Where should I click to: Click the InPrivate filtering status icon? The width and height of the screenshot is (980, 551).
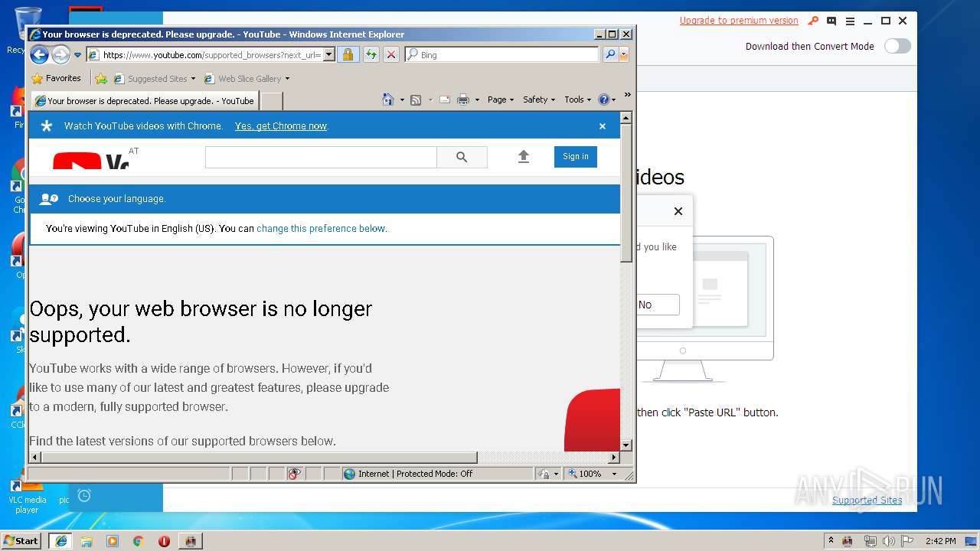click(x=295, y=474)
